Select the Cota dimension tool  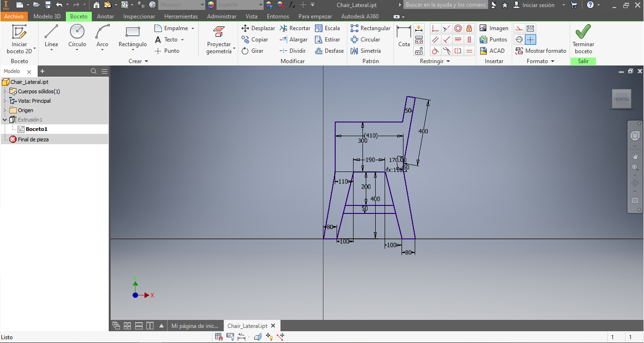(x=404, y=36)
